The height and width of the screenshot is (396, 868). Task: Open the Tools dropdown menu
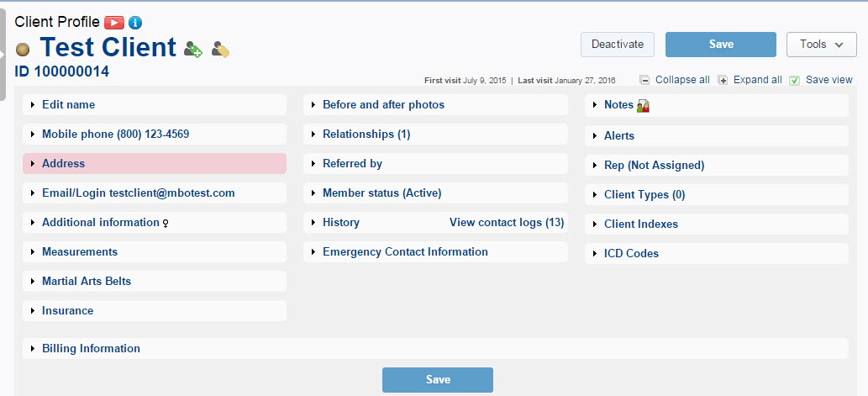822,45
